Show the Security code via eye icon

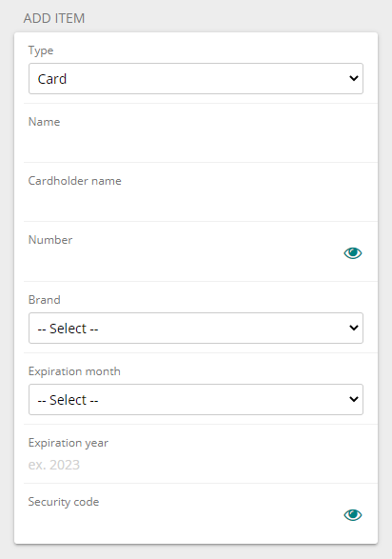point(352,515)
